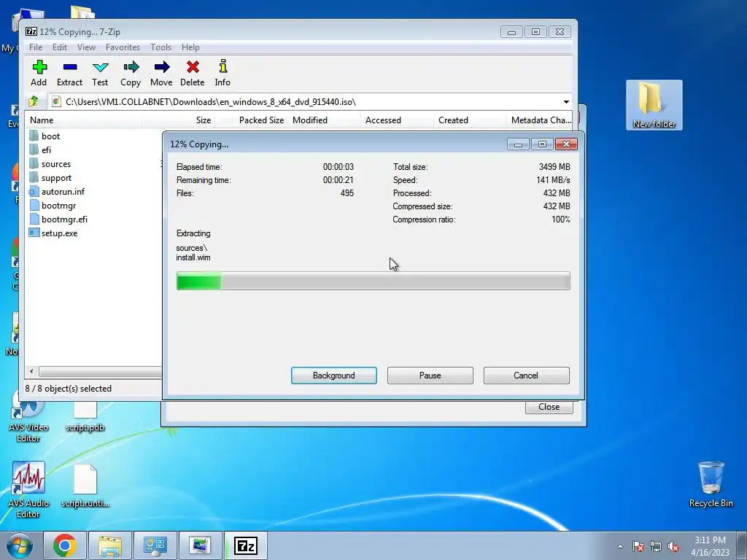The width and height of the screenshot is (747, 560).
Task: Cancel the copying operation
Action: (527, 376)
